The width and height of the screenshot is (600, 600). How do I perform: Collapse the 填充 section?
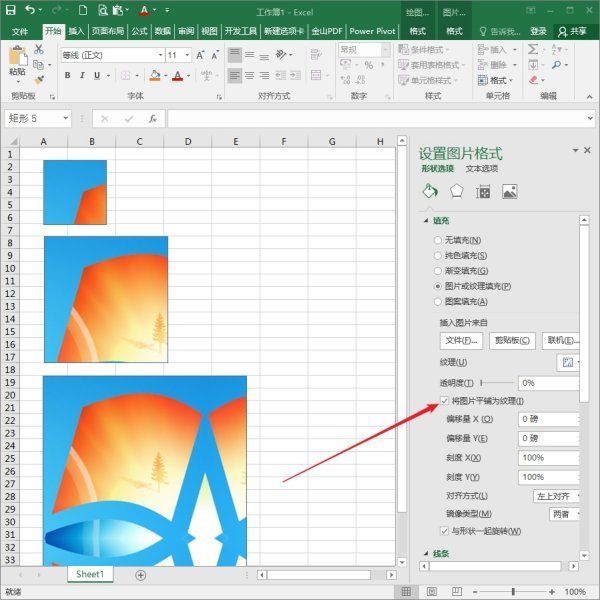coord(426,221)
